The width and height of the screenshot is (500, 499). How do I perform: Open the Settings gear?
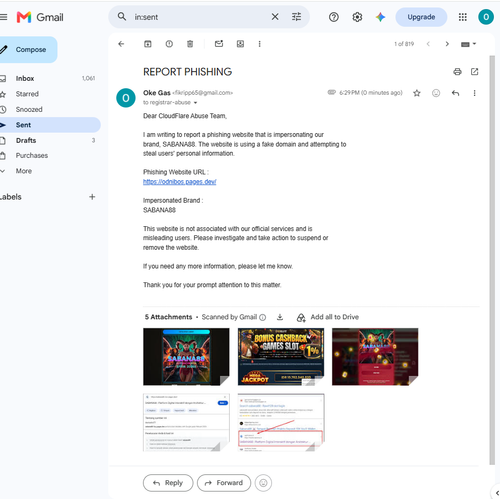357,17
